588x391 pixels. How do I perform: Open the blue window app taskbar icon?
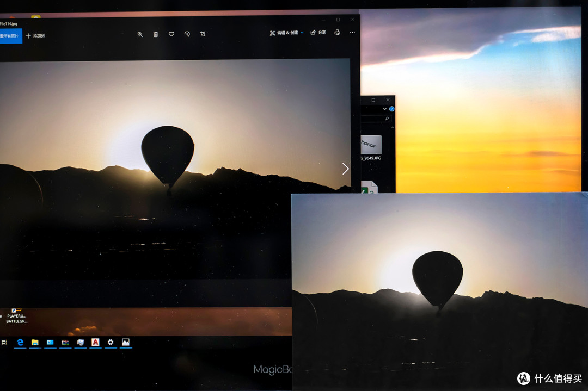[50, 342]
